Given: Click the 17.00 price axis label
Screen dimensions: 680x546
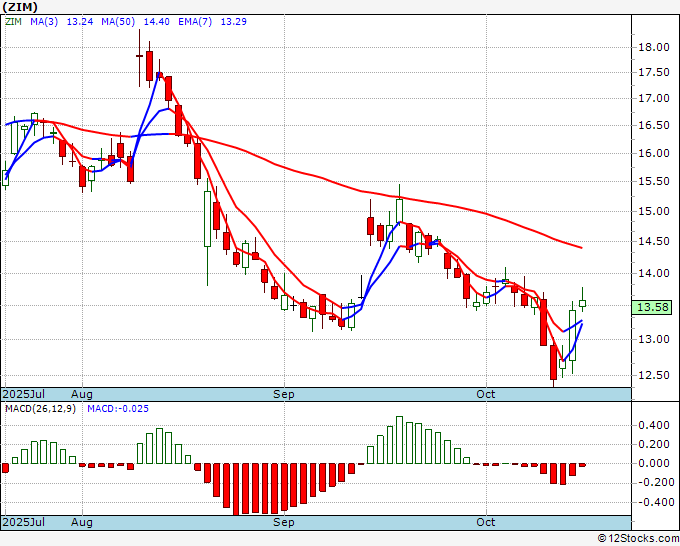Looking at the screenshot, I should pos(654,98).
